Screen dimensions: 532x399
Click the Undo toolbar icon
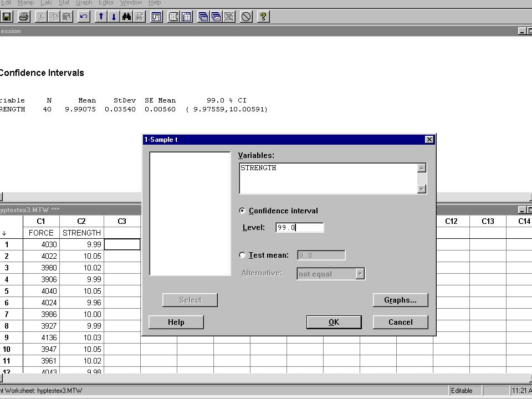(x=84, y=17)
